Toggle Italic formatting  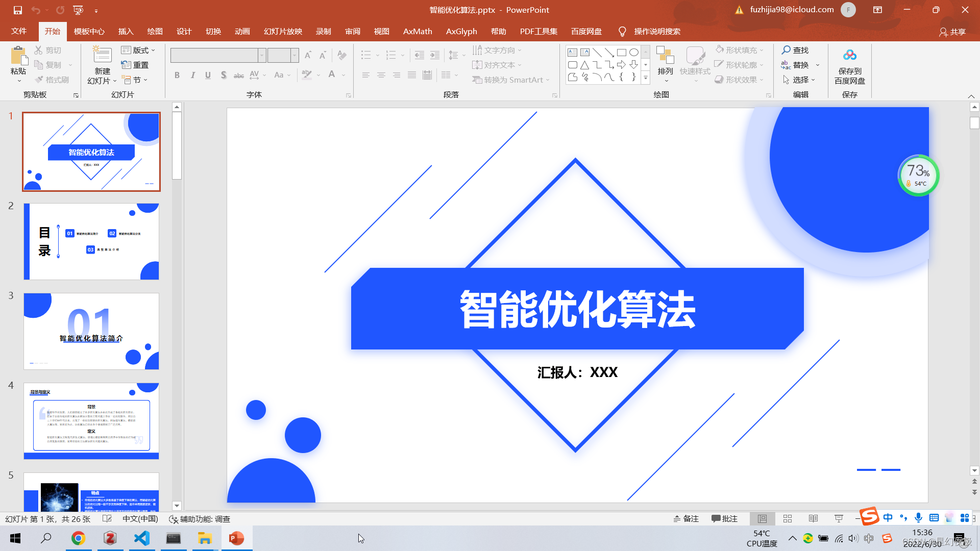click(192, 75)
